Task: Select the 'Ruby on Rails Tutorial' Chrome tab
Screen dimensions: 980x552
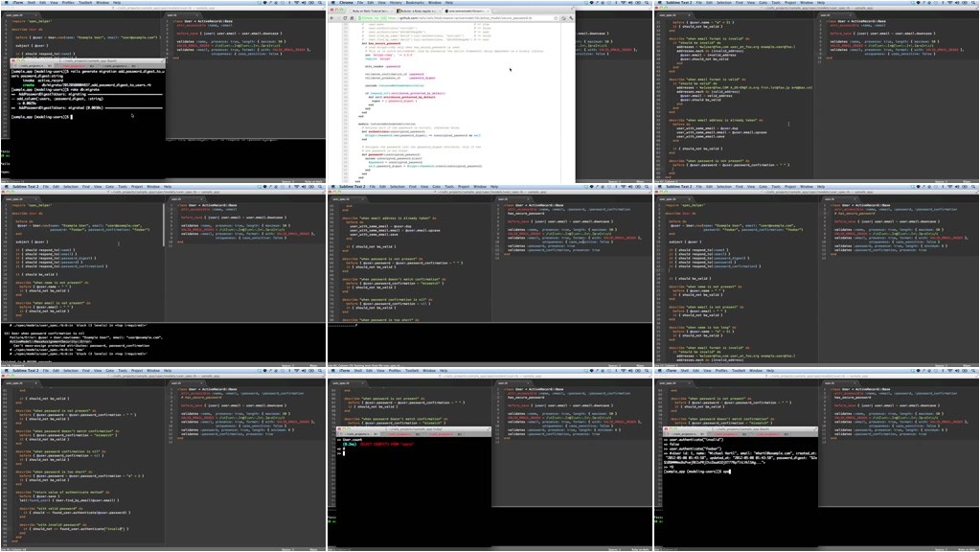Action: [371, 11]
